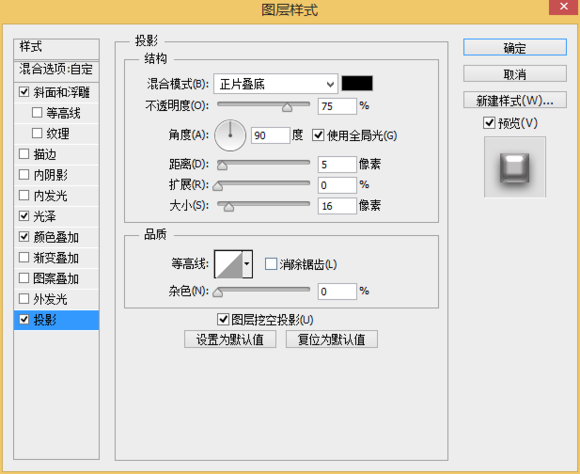Click 复位为默认值 button
Screen dimensions: 580x474
tap(331, 339)
